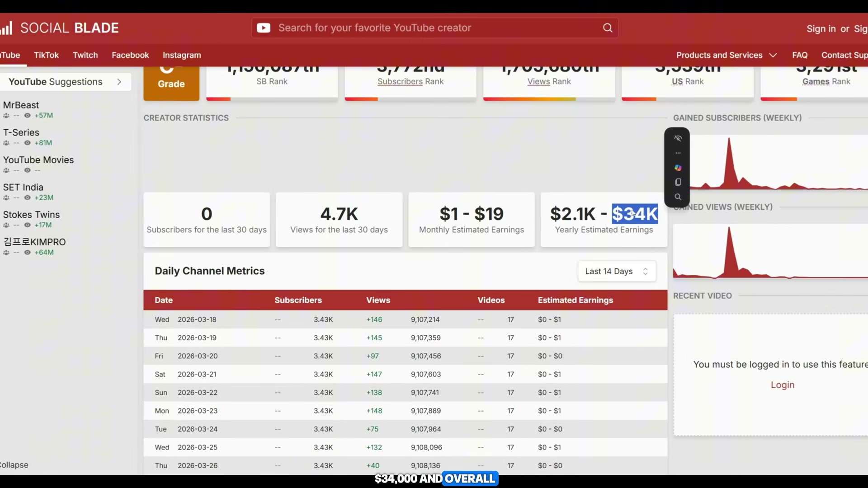Click the views eye icon under YouTube Movies
The width and height of the screenshot is (868, 488).
point(27,170)
